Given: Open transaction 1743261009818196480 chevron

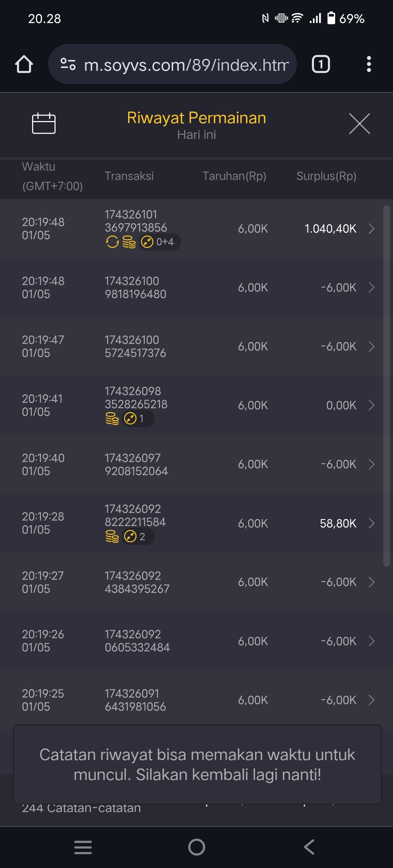Looking at the screenshot, I should (x=371, y=288).
